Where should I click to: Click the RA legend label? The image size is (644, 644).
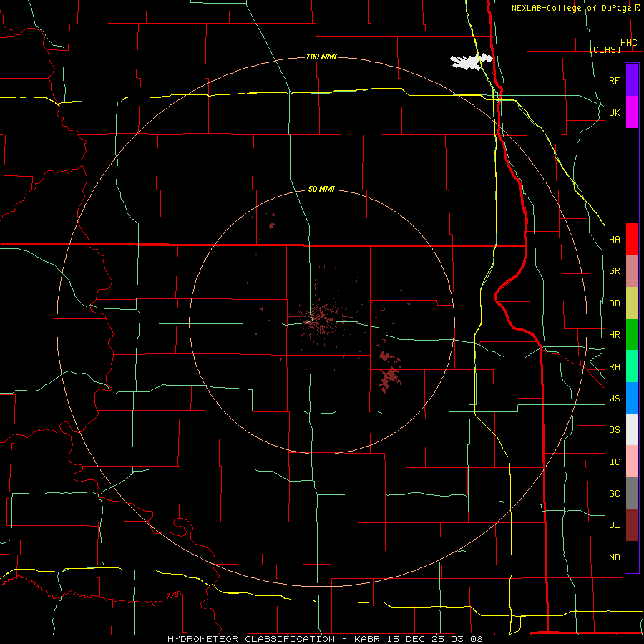click(615, 367)
